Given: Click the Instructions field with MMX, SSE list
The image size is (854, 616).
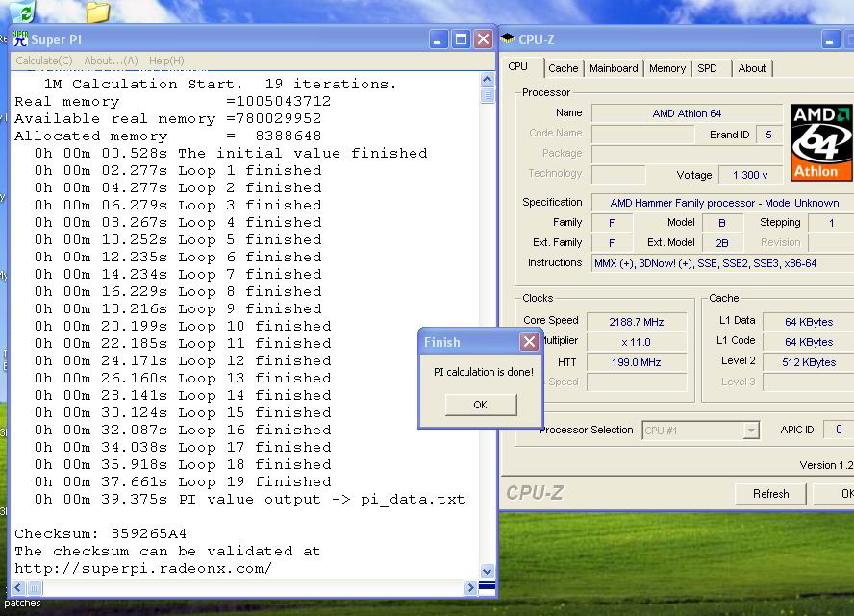Looking at the screenshot, I should coord(724,263).
